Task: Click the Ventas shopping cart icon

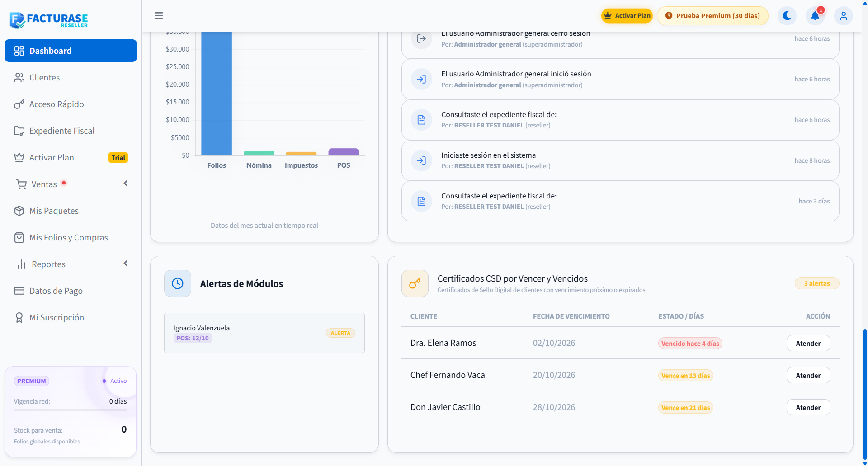Action: 21,184
